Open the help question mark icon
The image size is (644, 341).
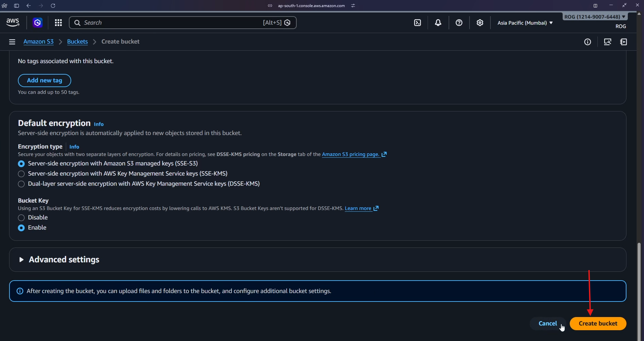click(459, 23)
